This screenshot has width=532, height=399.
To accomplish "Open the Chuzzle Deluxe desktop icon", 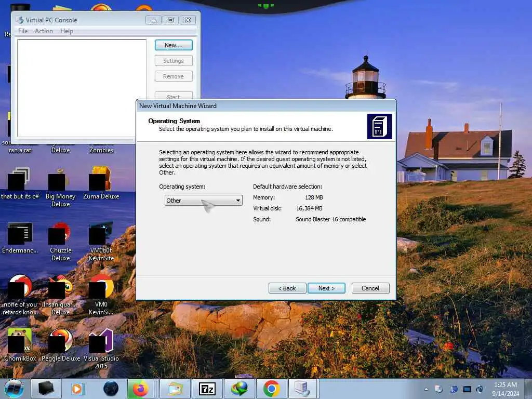I will tap(60, 242).
